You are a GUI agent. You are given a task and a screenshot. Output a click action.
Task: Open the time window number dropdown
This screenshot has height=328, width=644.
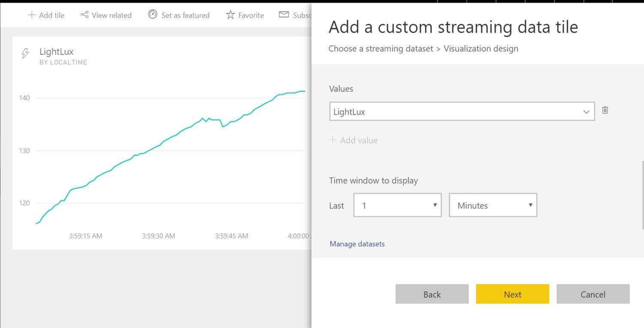pos(397,205)
